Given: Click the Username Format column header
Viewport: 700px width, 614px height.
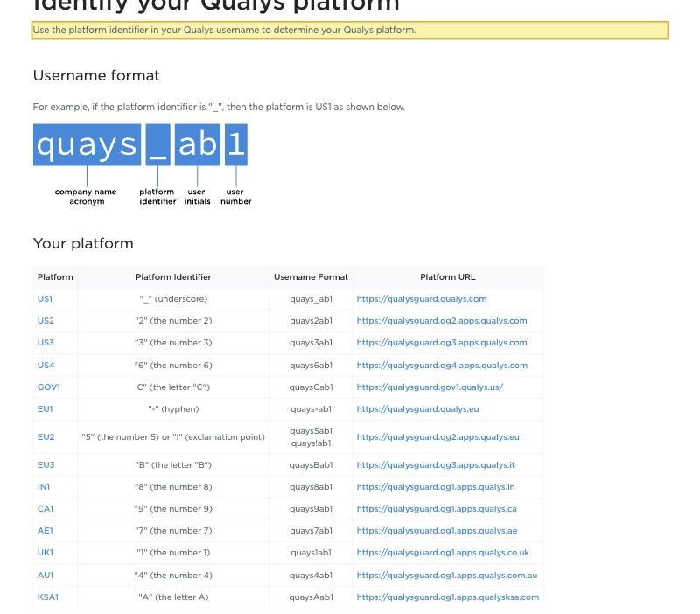Looking at the screenshot, I should [x=311, y=276].
